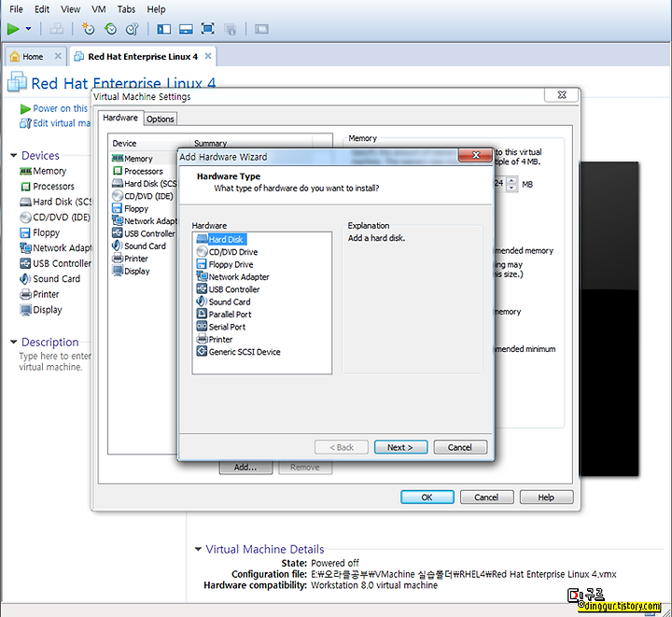The image size is (672, 617).
Task: Select Generic SCSI Device in wizard list
Action: tap(238, 351)
